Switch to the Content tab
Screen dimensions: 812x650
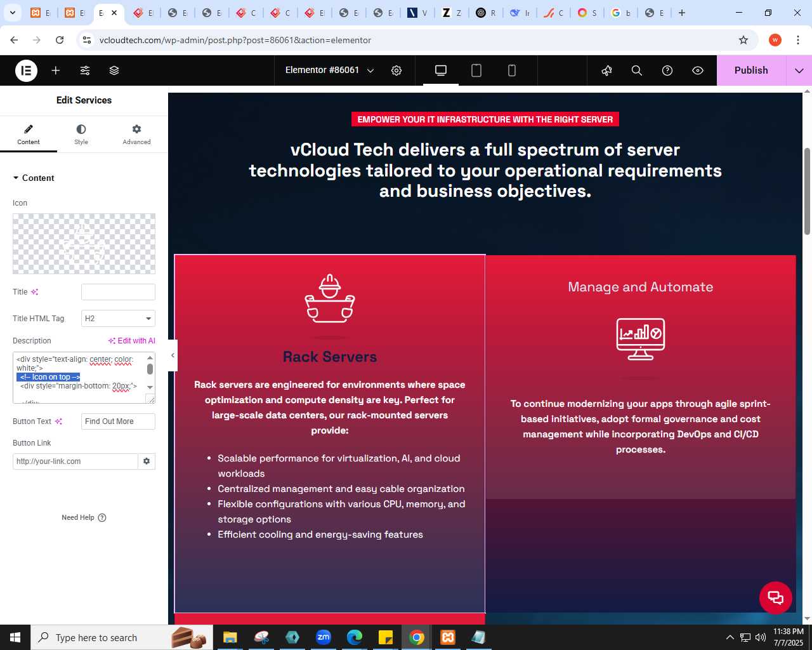pyautogui.click(x=29, y=135)
